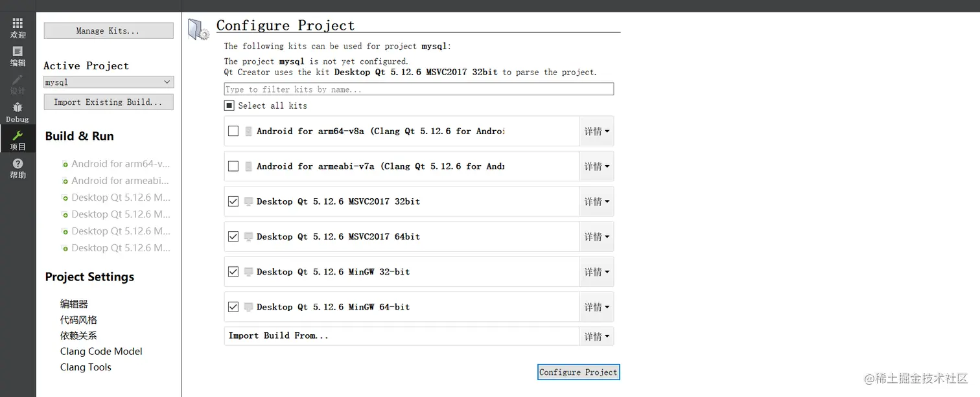Expand 详情 for MinGW 32-bit kit
Screen dimensions: 980x397
596,272
